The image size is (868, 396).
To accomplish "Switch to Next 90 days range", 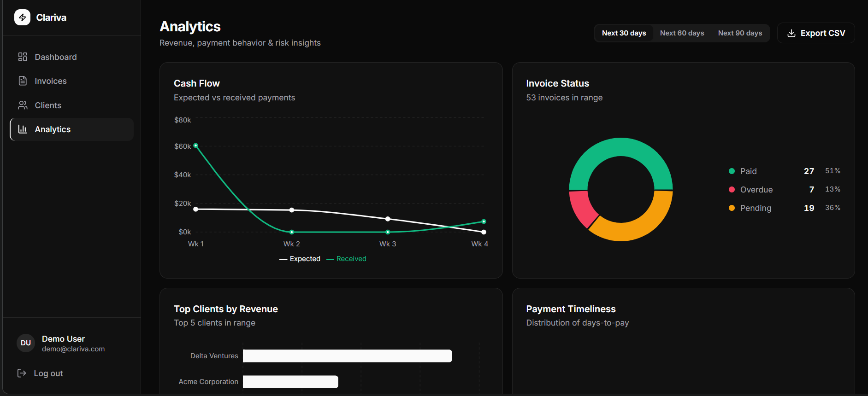I will tap(740, 33).
